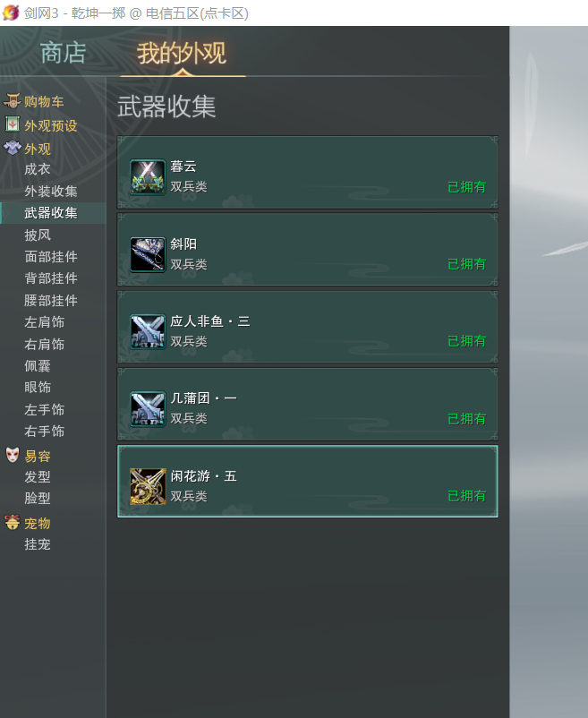Select the 斜阳 weapon icon

[148, 254]
